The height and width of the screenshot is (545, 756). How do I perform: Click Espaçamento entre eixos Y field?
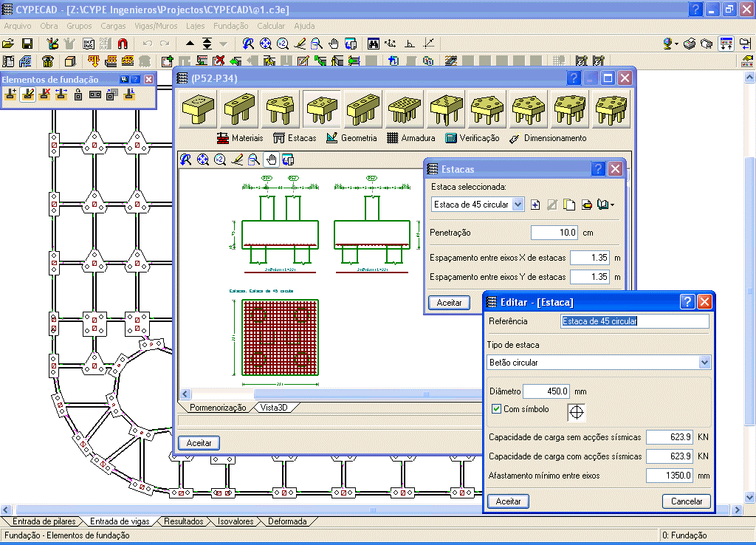[x=590, y=277]
